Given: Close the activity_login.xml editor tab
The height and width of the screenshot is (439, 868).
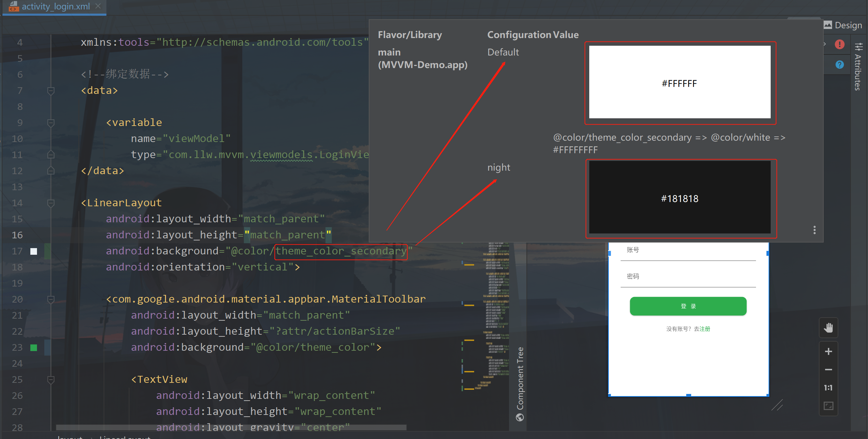Looking at the screenshot, I should click(98, 6).
